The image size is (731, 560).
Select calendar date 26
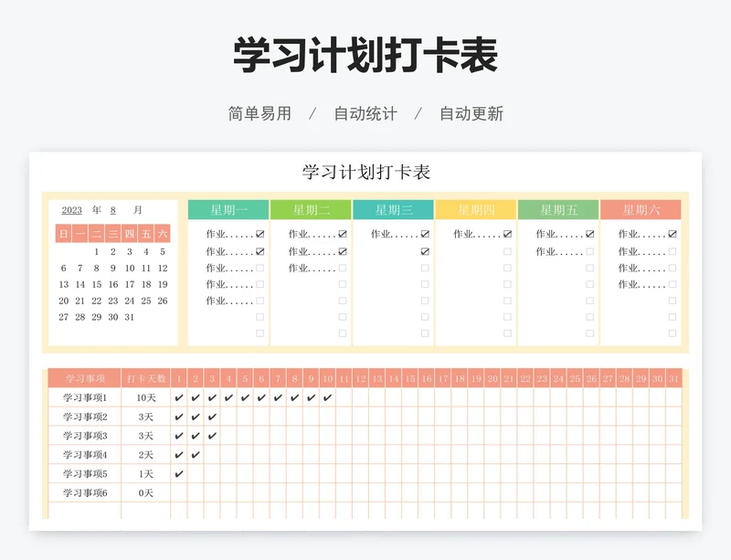point(163,301)
